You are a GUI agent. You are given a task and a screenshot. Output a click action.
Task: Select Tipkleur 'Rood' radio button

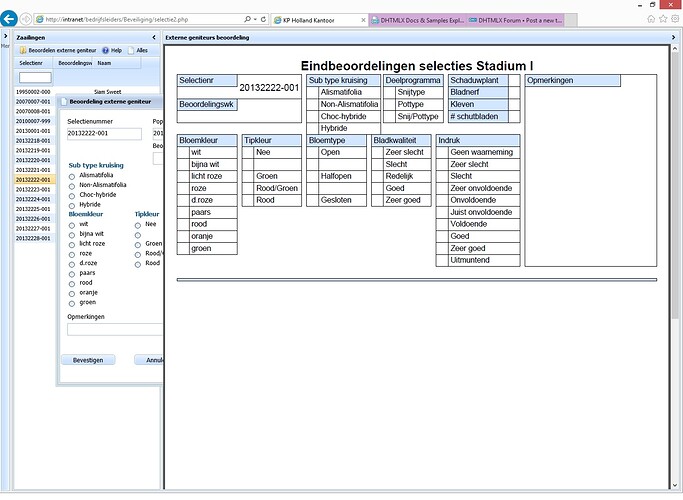point(138,264)
